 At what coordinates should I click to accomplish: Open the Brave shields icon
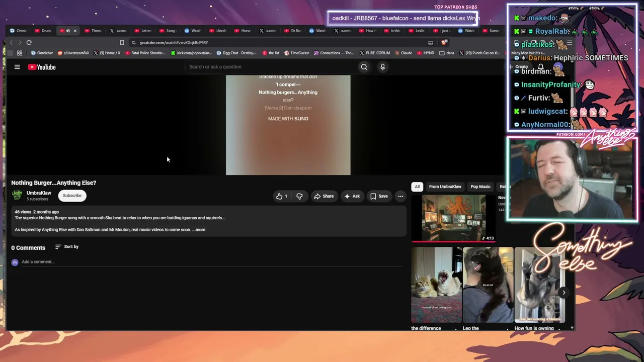click(444, 43)
